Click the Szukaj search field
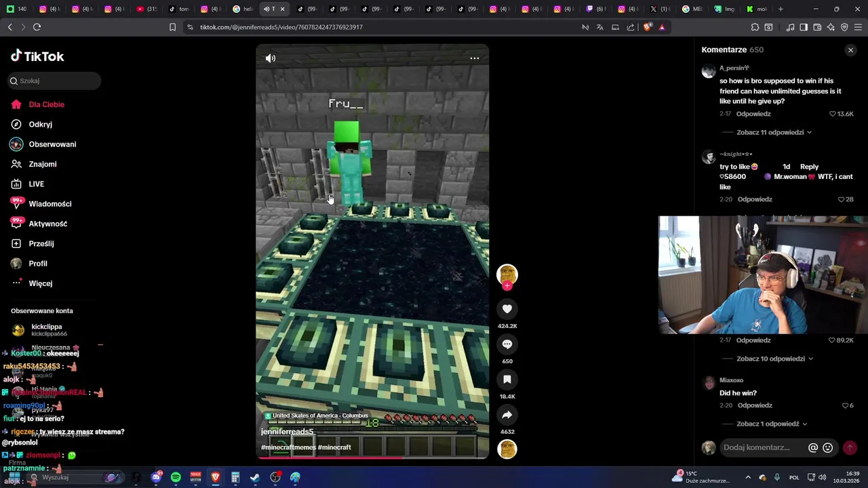 [54, 81]
